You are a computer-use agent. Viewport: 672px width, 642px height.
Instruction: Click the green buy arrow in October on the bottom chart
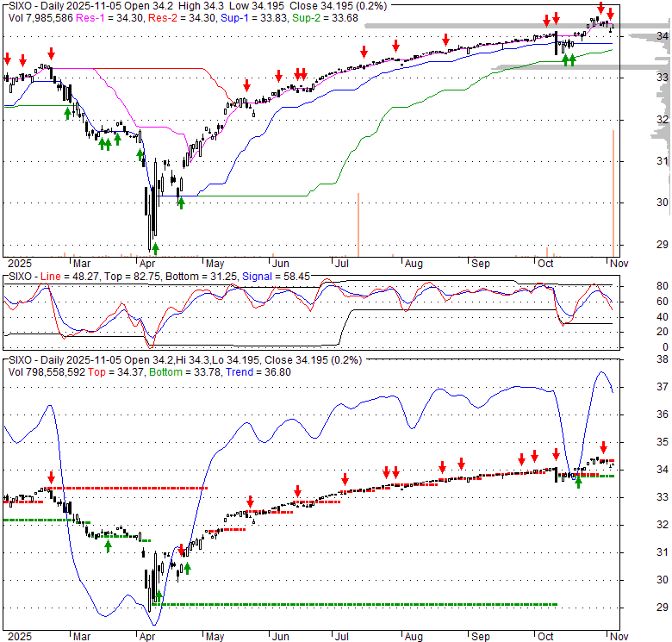(578, 482)
